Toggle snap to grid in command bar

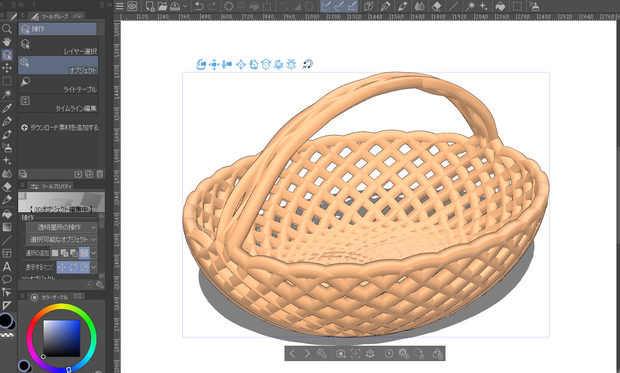click(x=352, y=6)
